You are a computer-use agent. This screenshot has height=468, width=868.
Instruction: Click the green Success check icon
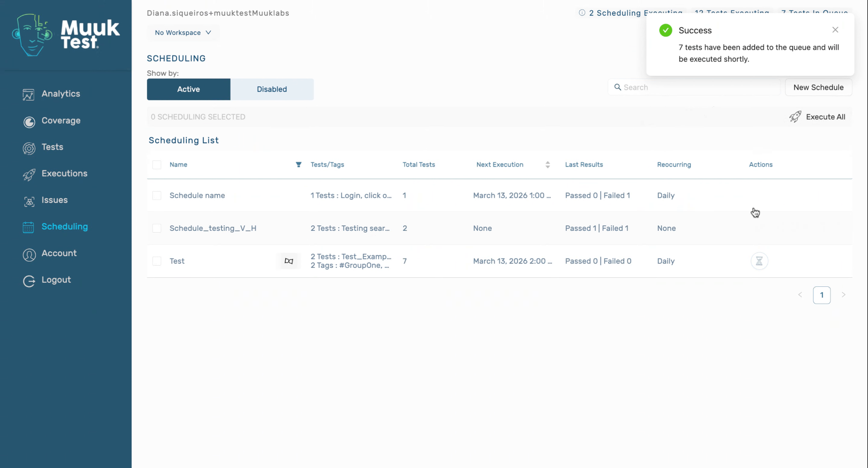pos(665,30)
